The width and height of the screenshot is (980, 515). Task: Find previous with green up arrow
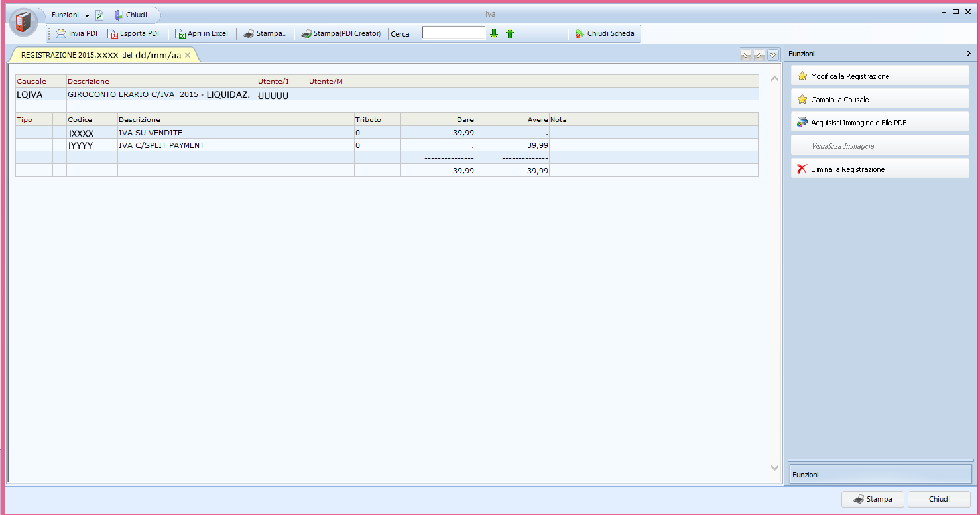(510, 33)
